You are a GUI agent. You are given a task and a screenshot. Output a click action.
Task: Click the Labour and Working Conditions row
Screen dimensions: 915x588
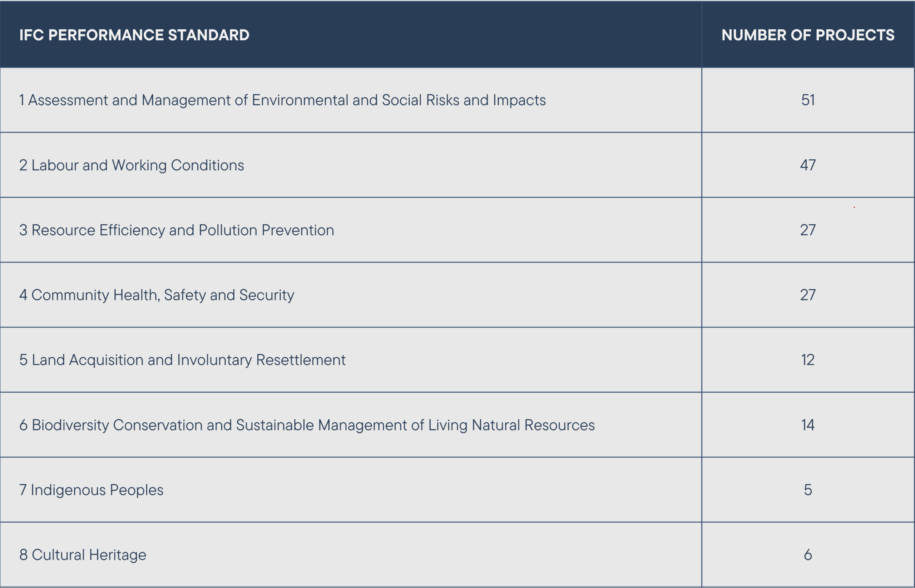tap(132, 165)
